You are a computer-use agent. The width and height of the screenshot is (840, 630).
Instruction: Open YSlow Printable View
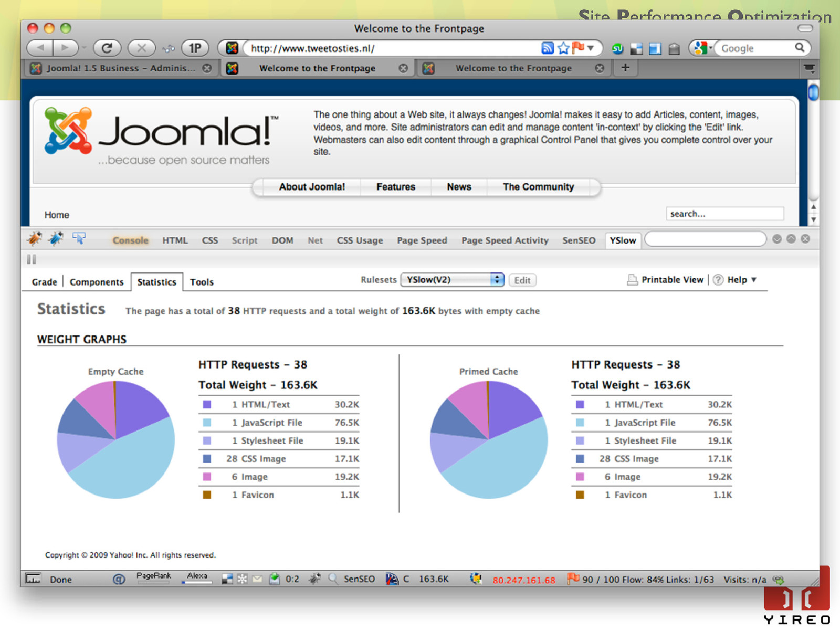666,280
